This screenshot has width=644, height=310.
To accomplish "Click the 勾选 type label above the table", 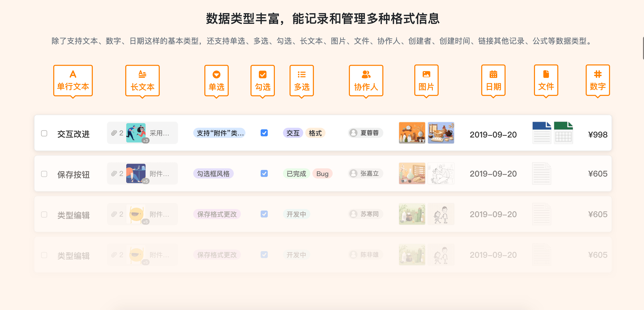I will [x=263, y=81].
